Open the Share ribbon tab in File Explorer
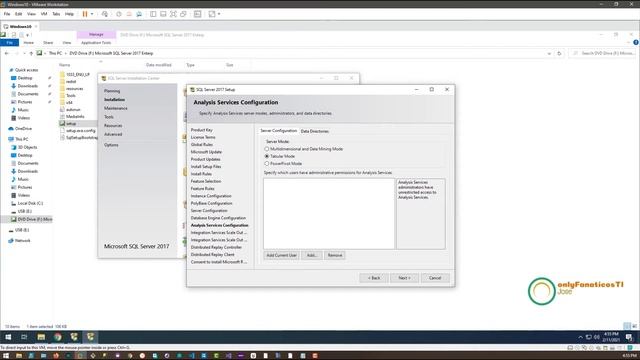This screenshot has height=360, width=640. coord(48,42)
